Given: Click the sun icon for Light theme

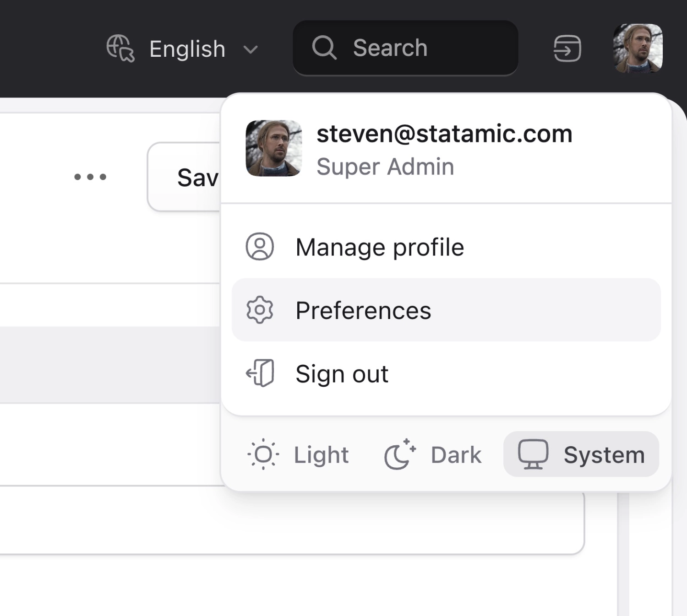Looking at the screenshot, I should [x=263, y=454].
